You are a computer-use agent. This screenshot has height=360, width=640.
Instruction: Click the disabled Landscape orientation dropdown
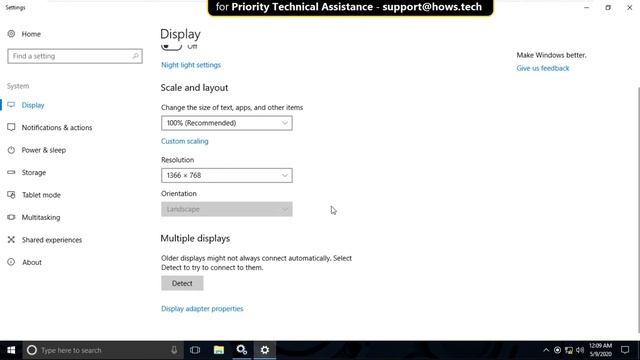pyautogui.click(x=227, y=209)
